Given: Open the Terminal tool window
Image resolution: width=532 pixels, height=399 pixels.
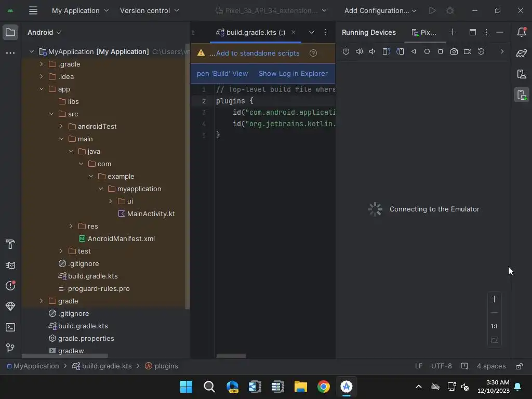Looking at the screenshot, I should pyautogui.click(x=10, y=327).
